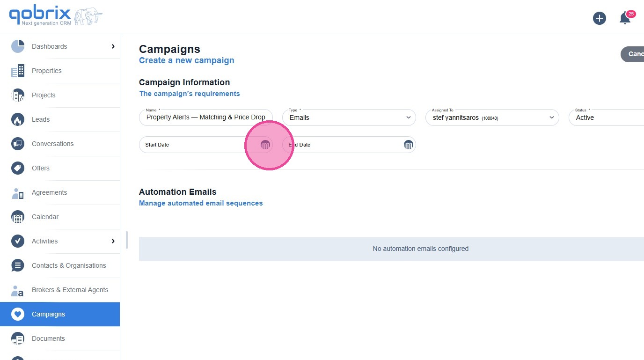Click the End Date input field

coord(349,145)
